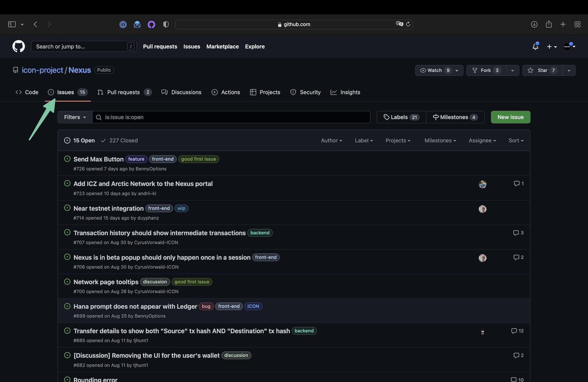Image resolution: width=588 pixels, height=382 pixels.
Task: Go back in Safari history
Action: click(x=36, y=24)
